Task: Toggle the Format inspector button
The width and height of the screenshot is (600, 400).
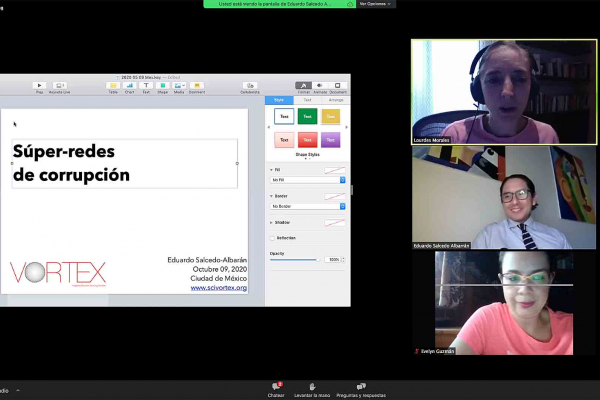Action: (303, 86)
